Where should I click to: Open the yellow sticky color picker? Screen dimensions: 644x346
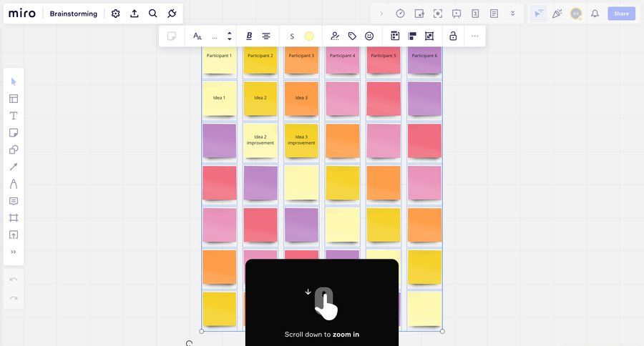(309, 36)
